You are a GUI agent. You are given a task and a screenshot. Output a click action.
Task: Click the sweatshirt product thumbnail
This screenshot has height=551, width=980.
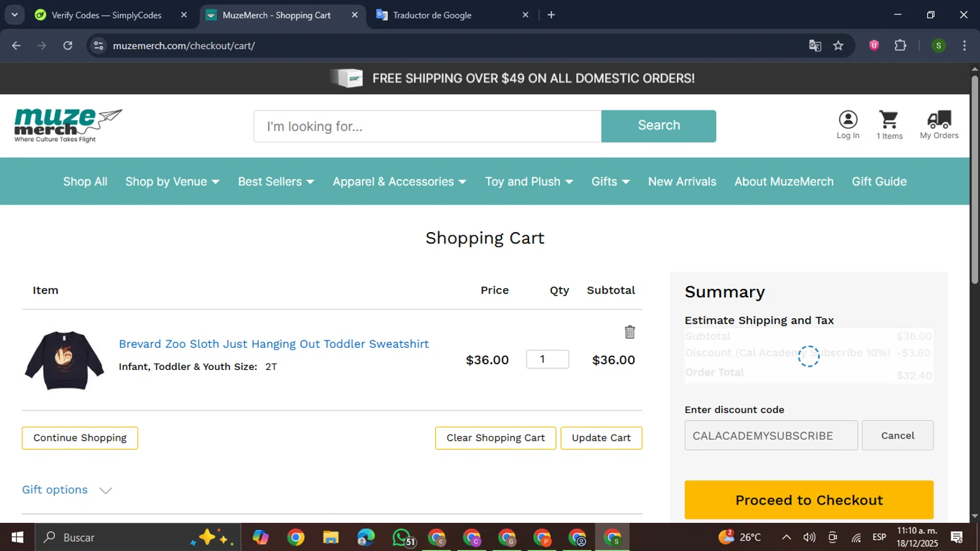point(64,360)
